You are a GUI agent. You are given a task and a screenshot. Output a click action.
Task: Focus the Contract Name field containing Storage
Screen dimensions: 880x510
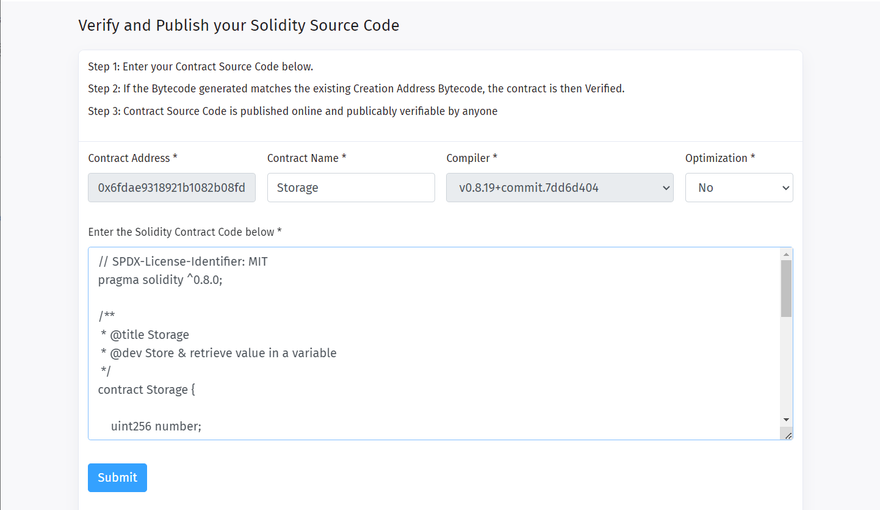click(350, 187)
